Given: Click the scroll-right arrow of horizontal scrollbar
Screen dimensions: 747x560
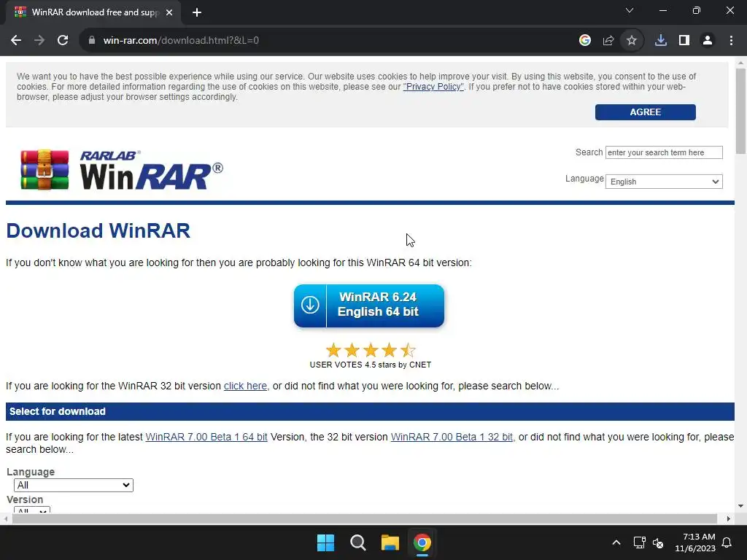Looking at the screenshot, I should click(729, 518).
